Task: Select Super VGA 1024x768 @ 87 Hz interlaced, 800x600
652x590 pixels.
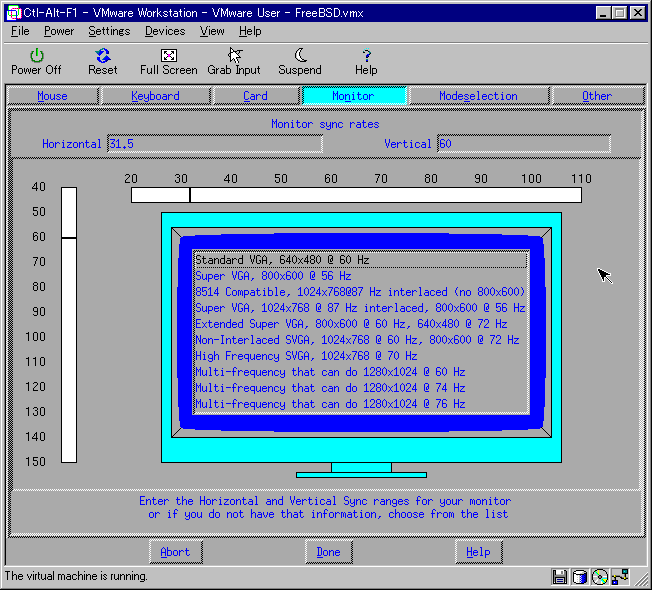Action: coord(361,308)
